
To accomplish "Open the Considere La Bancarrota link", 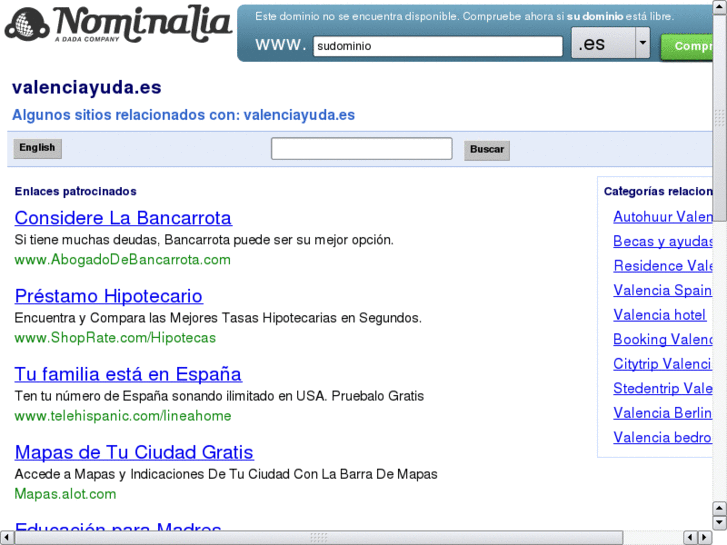I will (123, 218).
